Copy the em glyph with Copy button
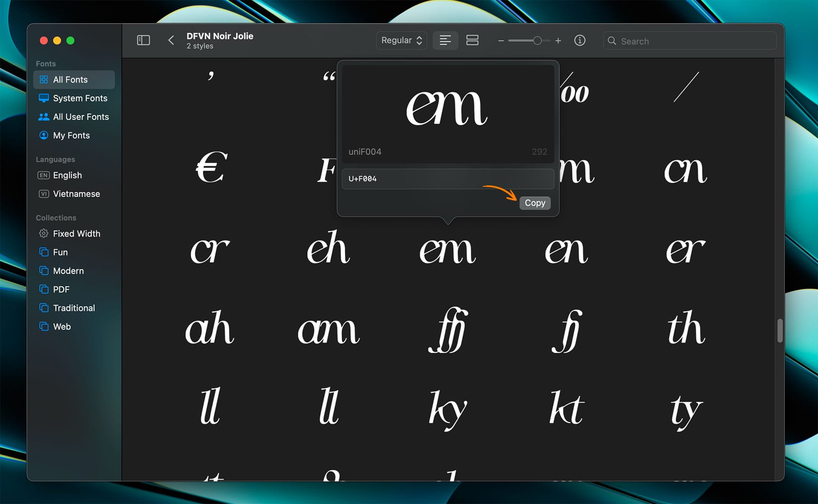The width and height of the screenshot is (818, 504). [535, 203]
